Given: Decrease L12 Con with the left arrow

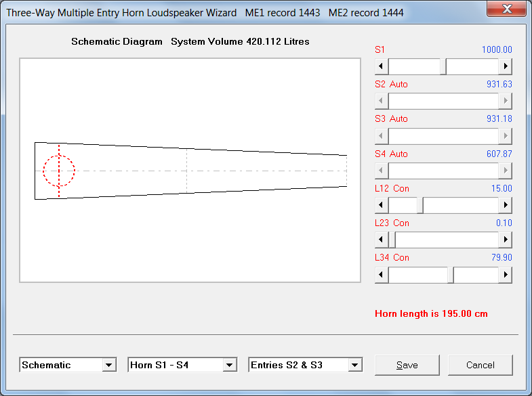Looking at the screenshot, I should pyautogui.click(x=382, y=205).
